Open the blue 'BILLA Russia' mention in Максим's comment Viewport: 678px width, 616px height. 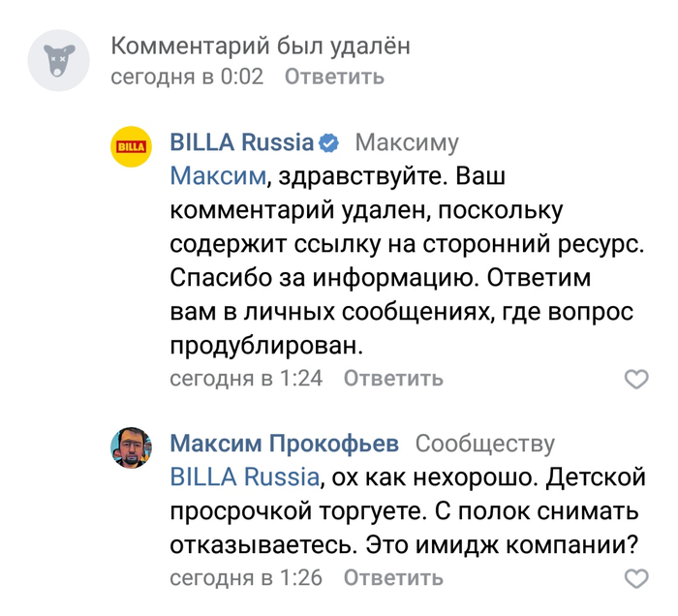click(x=245, y=477)
